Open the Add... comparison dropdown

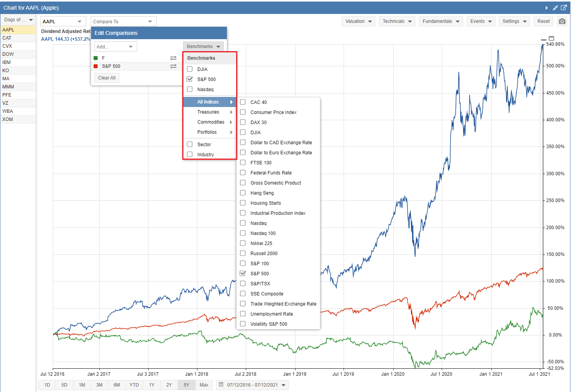[116, 47]
